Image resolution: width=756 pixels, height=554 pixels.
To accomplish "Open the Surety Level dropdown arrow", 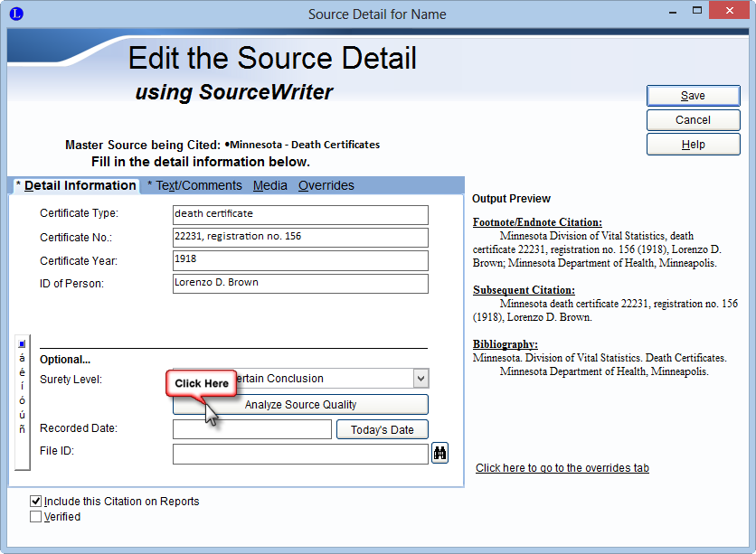I will 421,379.
